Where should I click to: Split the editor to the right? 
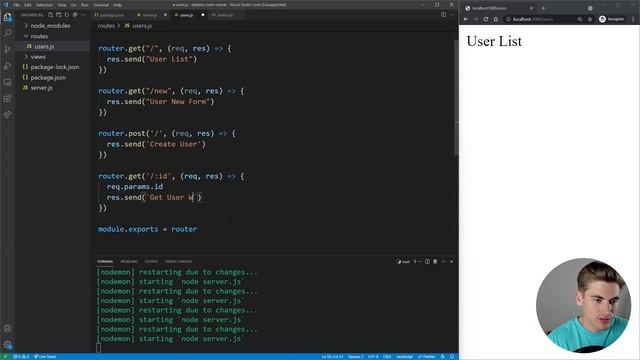click(443, 15)
